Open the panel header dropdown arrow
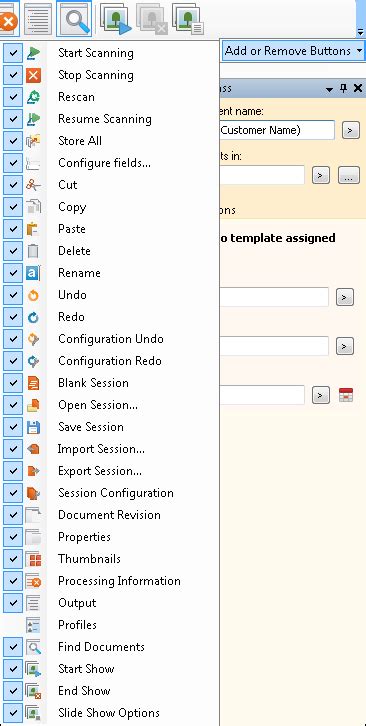 pos(329,88)
